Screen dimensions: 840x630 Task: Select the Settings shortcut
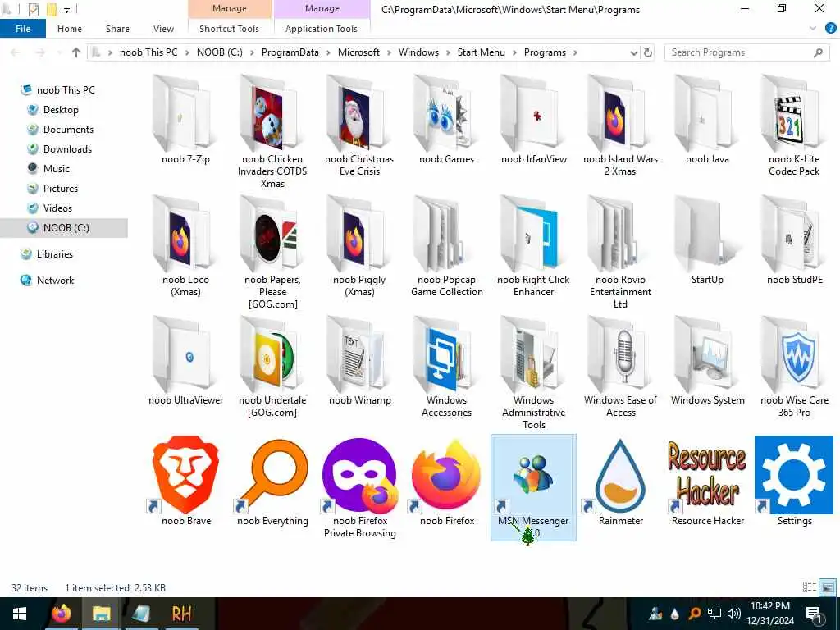(794, 481)
